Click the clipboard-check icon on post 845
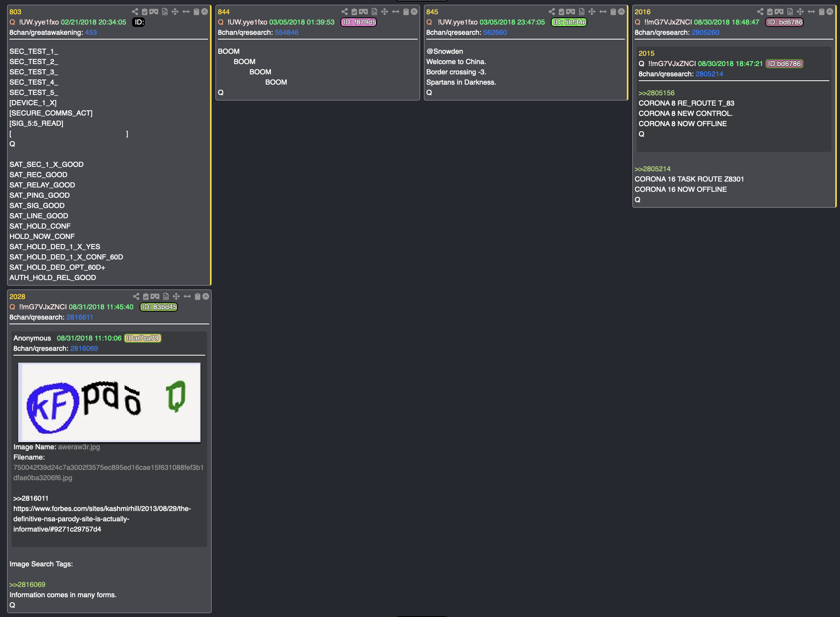This screenshot has width=840, height=617. point(562,12)
